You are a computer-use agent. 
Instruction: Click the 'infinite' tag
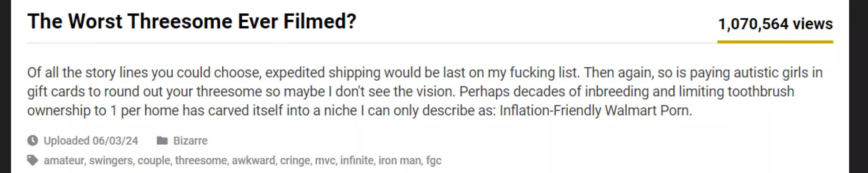click(357, 160)
